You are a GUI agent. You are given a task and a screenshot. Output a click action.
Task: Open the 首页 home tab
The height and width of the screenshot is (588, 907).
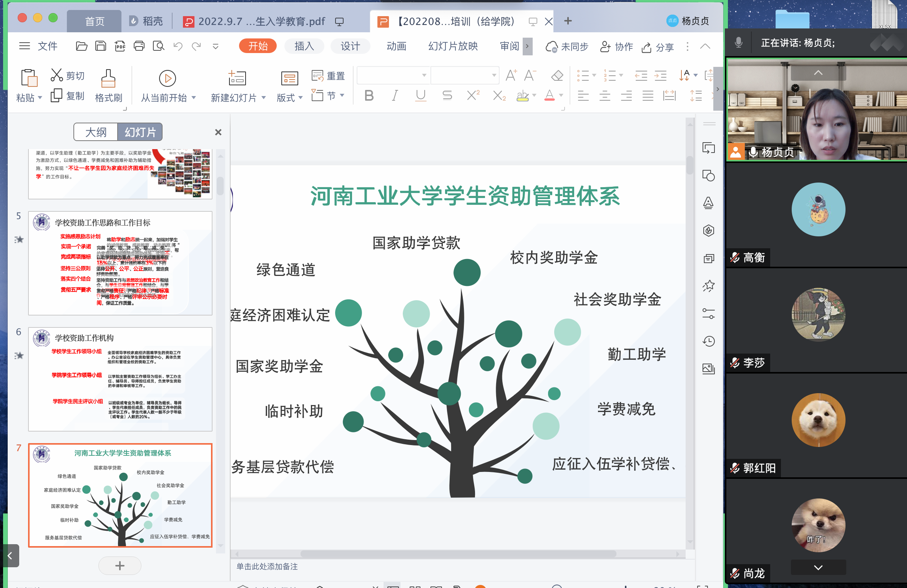coord(95,22)
